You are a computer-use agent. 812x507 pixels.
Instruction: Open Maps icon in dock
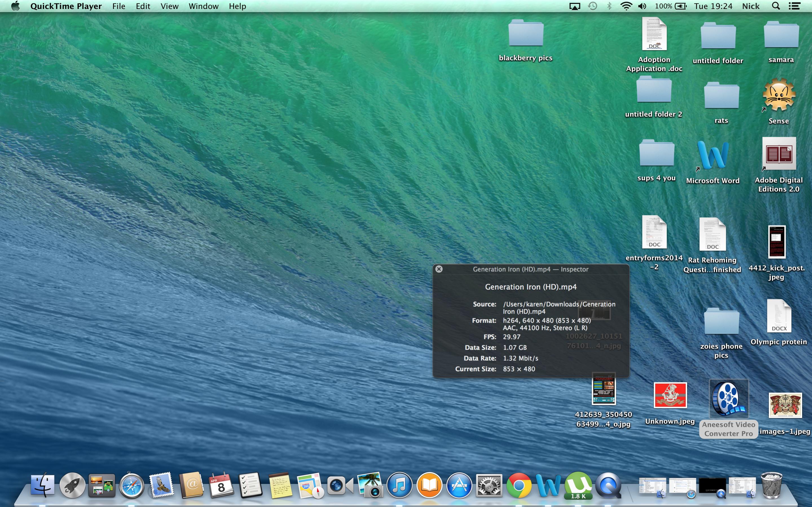tap(310, 485)
